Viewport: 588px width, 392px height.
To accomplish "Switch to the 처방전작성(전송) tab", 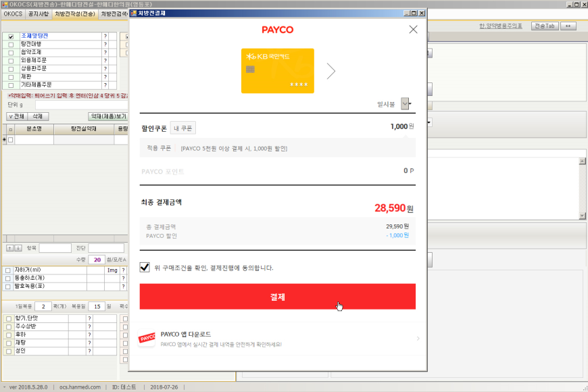I will click(75, 14).
